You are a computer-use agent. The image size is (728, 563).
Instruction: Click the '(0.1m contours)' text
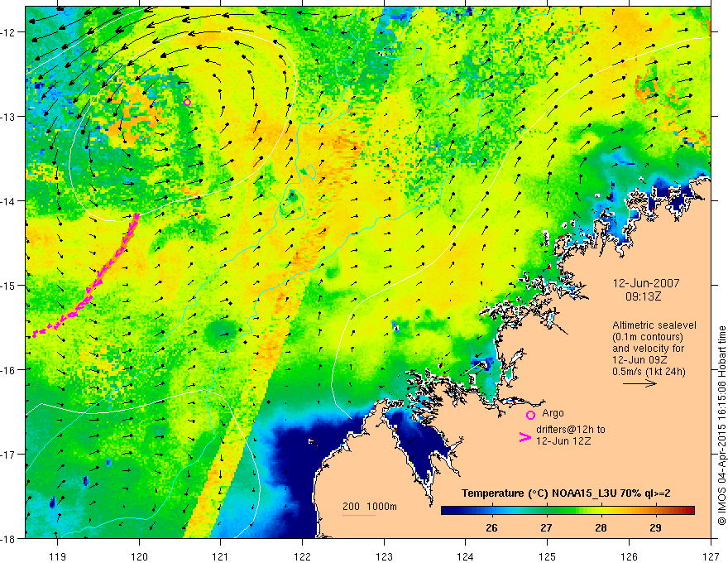click(648, 337)
